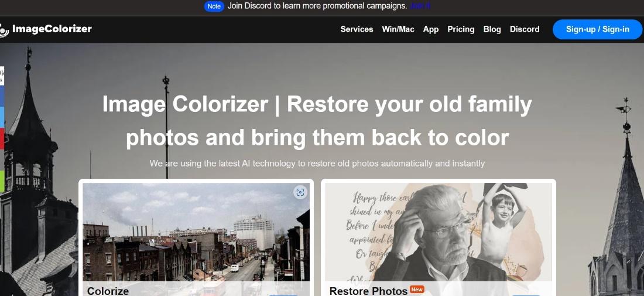Click the ImageColorizer logo icon
644x296 pixels.
pyautogui.click(x=4, y=30)
